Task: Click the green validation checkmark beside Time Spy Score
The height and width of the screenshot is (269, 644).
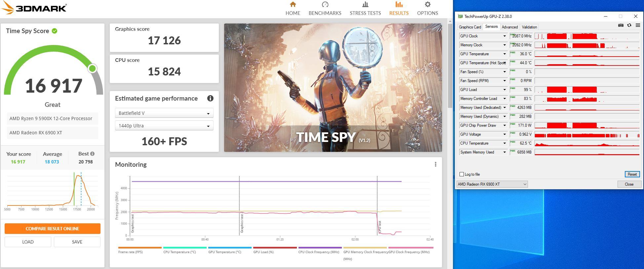Action: click(55, 31)
